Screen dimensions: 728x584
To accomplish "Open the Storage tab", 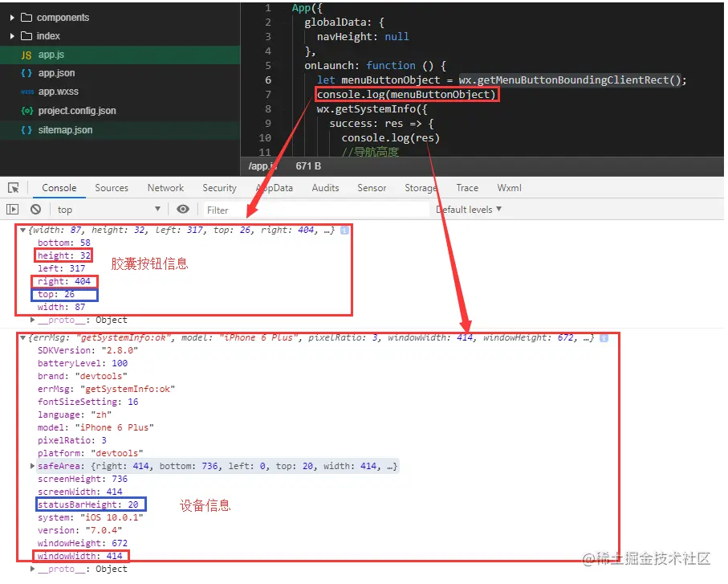I will [421, 188].
